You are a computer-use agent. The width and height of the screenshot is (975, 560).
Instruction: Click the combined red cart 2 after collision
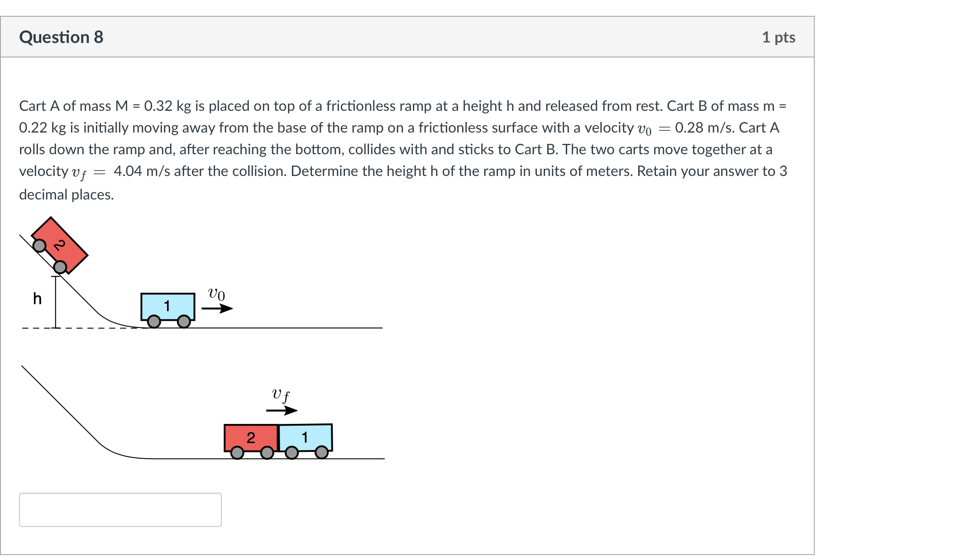coord(251,437)
